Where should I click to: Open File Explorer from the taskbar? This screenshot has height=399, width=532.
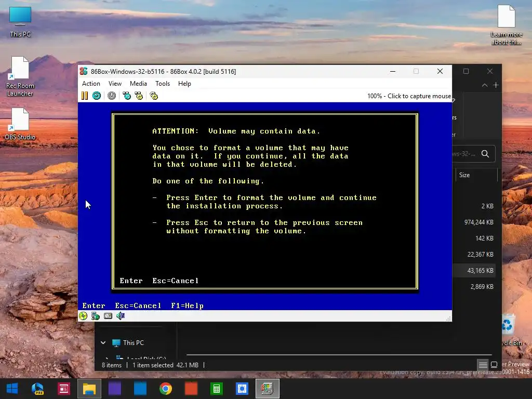click(89, 389)
